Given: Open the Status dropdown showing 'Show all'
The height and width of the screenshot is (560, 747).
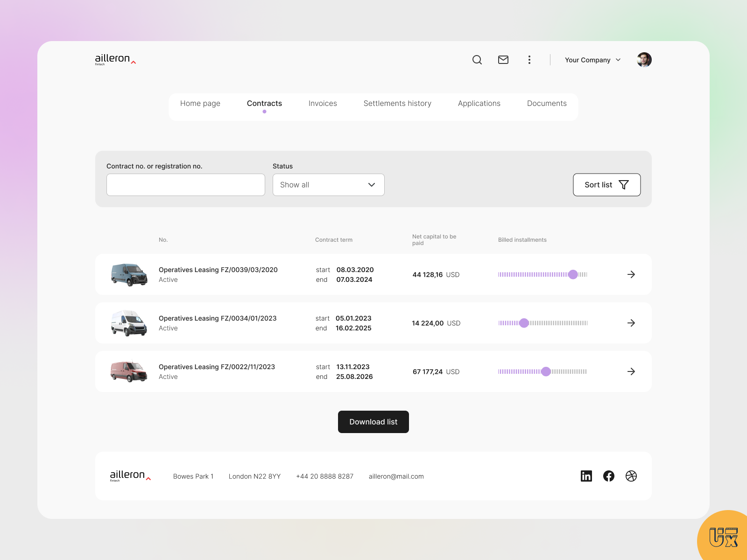Looking at the screenshot, I should point(328,185).
